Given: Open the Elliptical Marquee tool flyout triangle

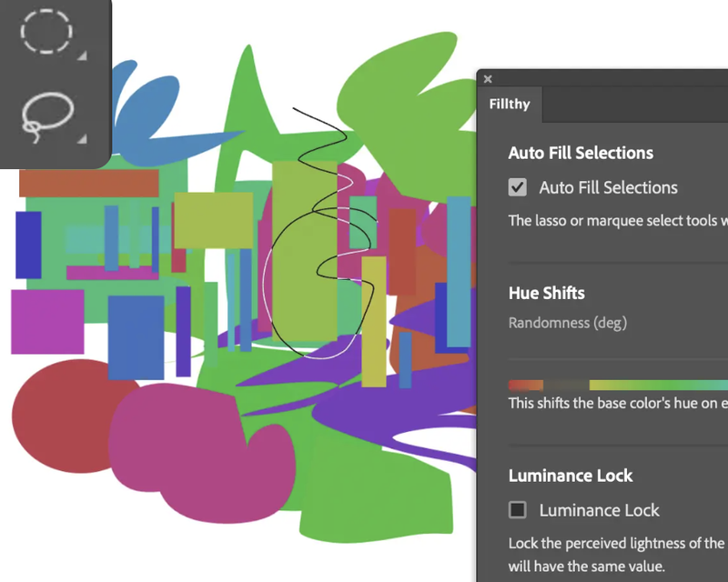Looking at the screenshot, I should [x=82, y=56].
